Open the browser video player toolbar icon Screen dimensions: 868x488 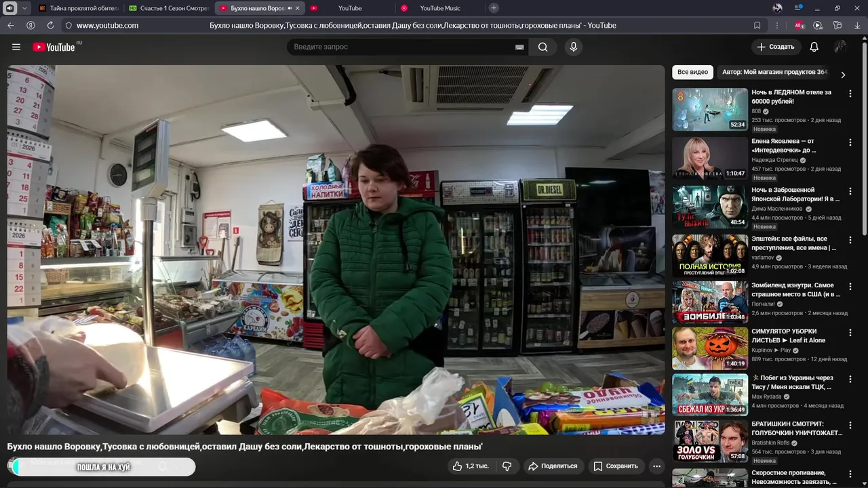tap(818, 25)
